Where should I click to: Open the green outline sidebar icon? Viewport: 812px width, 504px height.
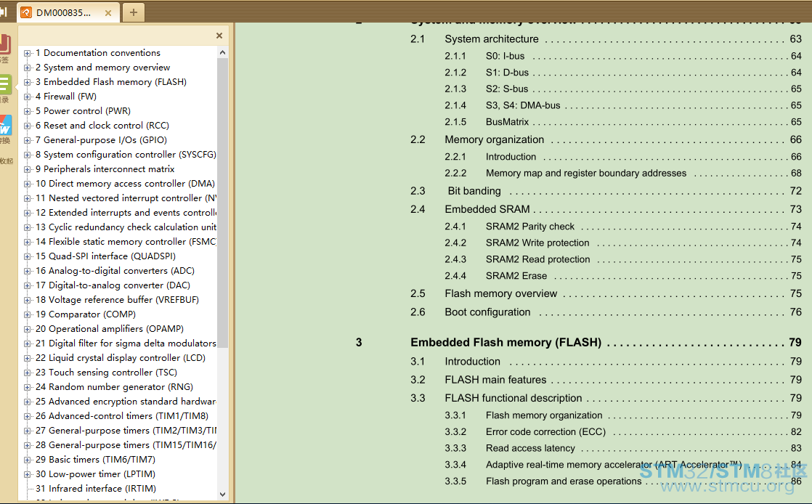pos(5,84)
